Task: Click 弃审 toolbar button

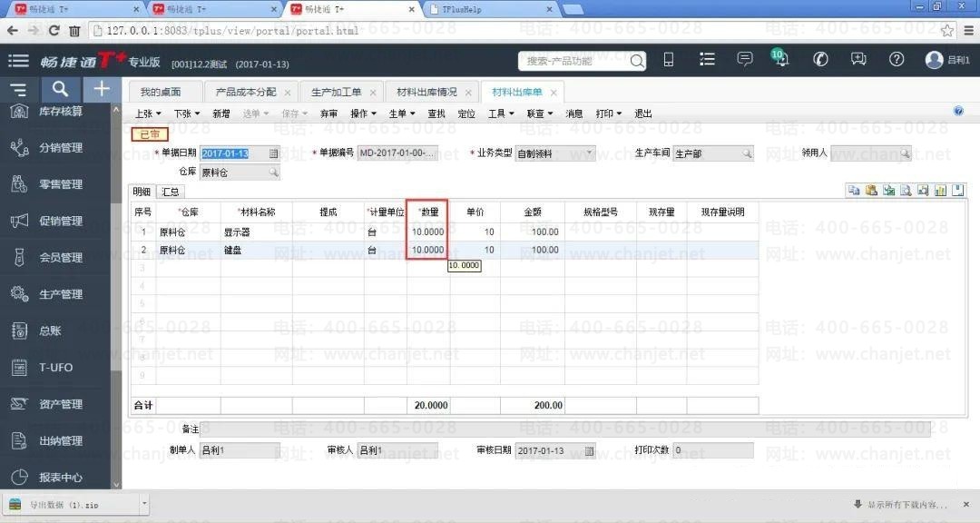Action: pyautogui.click(x=328, y=113)
